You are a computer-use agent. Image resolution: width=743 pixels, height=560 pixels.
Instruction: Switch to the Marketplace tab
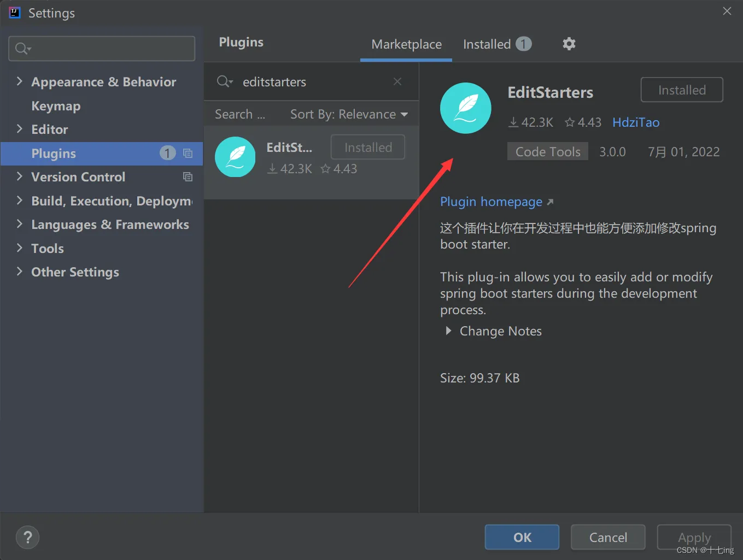pos(406,44)
